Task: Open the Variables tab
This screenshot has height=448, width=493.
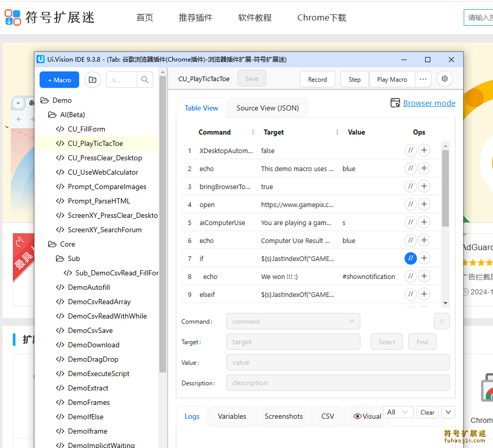Action: [232, 416]
